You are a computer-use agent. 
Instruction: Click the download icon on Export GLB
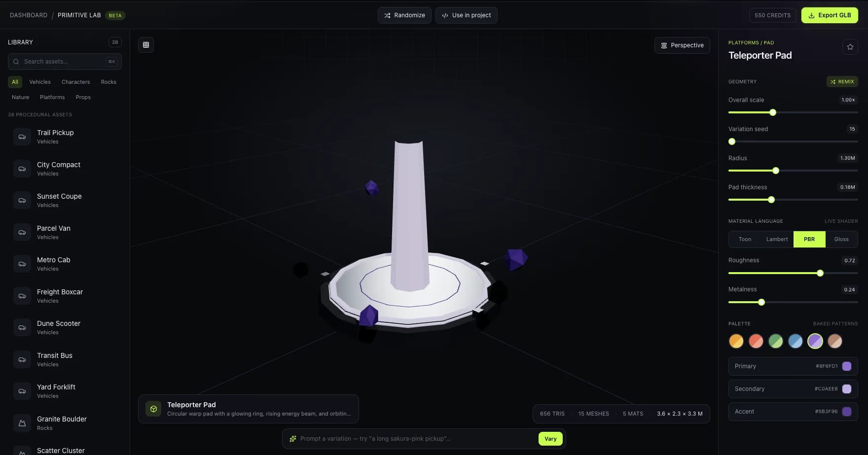pos(811,15)
